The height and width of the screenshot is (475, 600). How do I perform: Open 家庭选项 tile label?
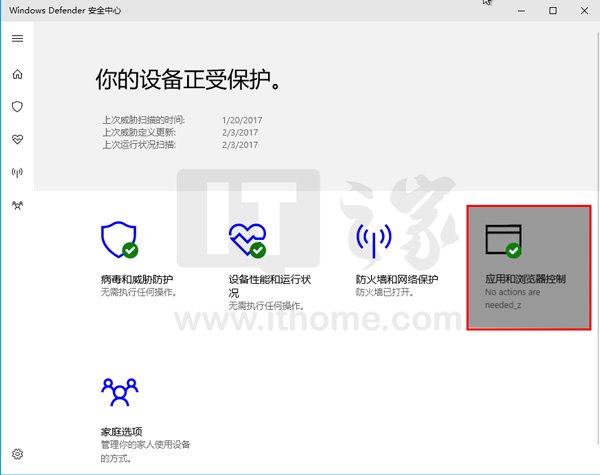click(122, 432)
